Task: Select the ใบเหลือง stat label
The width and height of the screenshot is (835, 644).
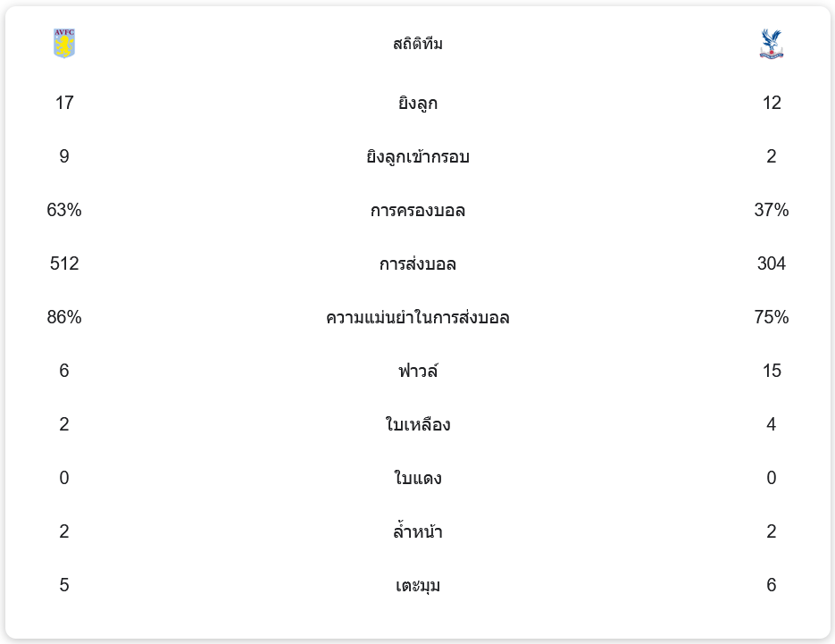Action: pyautogui.click(x=418, y=425)
